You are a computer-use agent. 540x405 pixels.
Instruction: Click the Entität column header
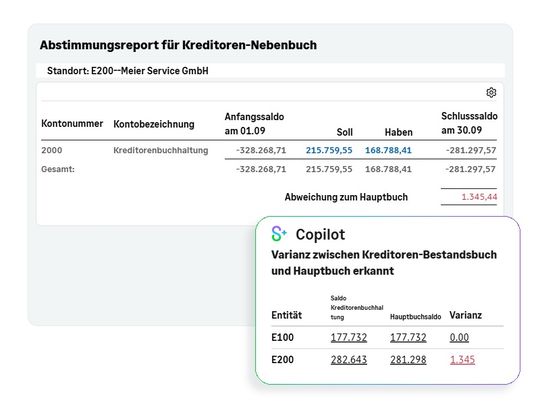tap(287, 315)
